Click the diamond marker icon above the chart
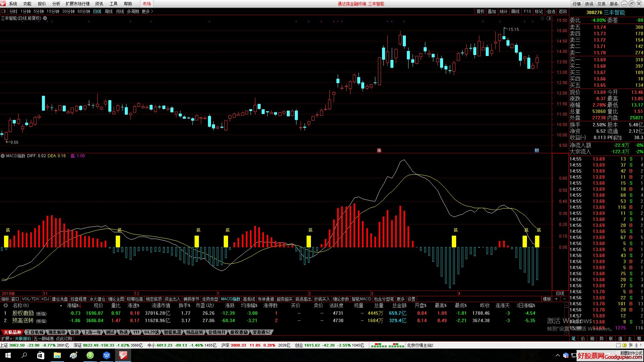644x362 pixels. (x=543, y=18)
